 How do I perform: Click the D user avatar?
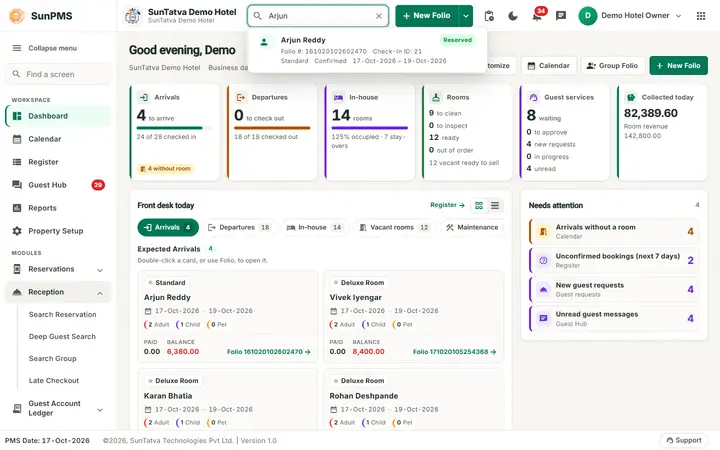tap(587, 16)
